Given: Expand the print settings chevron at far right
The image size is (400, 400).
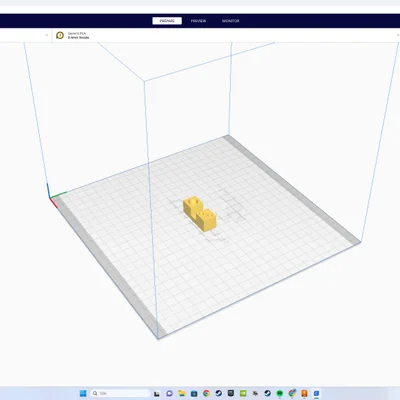Looking at the screenshot, I should click(x=398, y=35).
